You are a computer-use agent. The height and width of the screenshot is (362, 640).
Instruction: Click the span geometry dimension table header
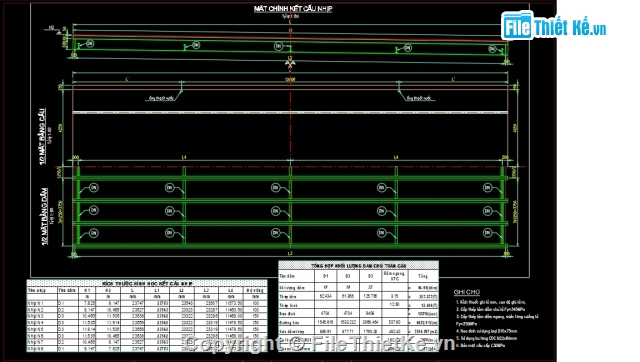[147, 283]
